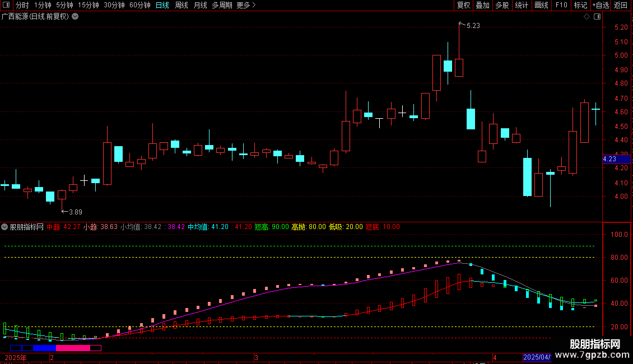Viewport: 633px width, 364px height.
Task: Click 小趋: 38.63 indicator value
Action: (x=100, y=227)
